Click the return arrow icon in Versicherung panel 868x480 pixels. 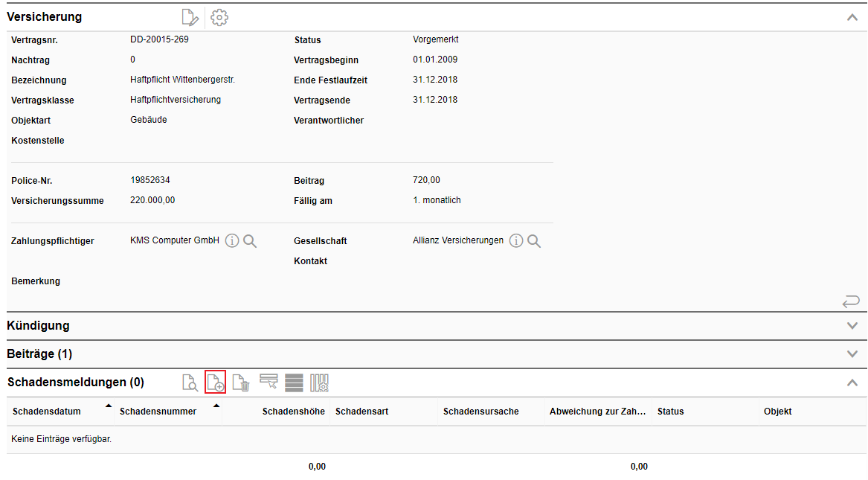pyautogui.click(x=851, y=301)
